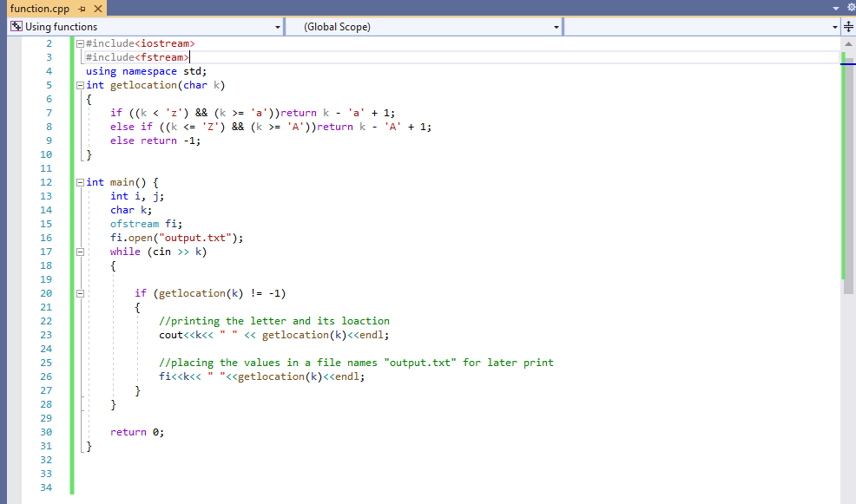Screen dimensions: 856x504
Task: Click the project icon next to Using functions
Action: click(x=16, y=26)
